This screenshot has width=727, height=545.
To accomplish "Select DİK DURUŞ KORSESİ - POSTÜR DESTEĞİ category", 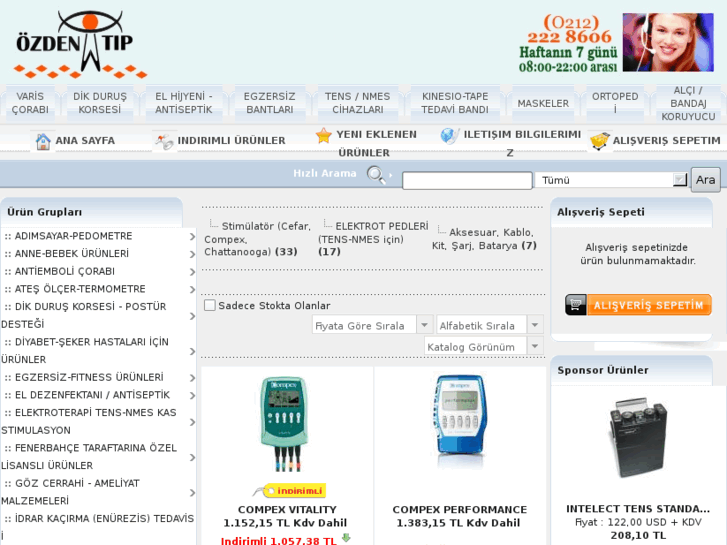I will 85,315.
